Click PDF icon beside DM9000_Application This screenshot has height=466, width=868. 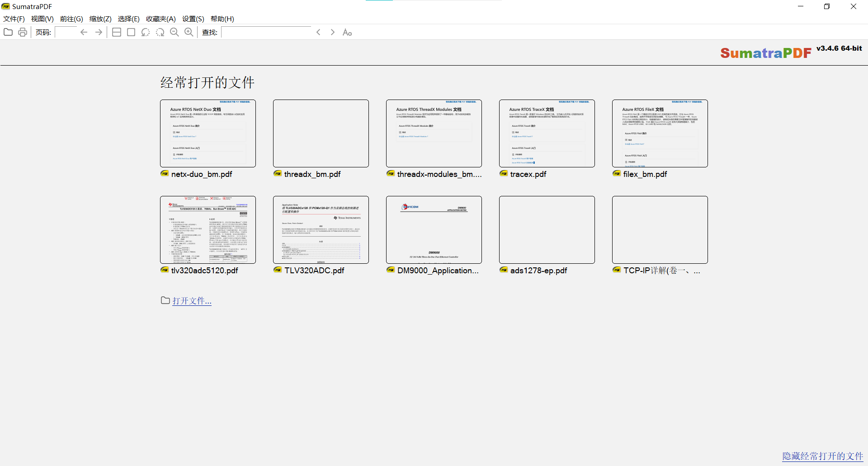pos(391,270)
